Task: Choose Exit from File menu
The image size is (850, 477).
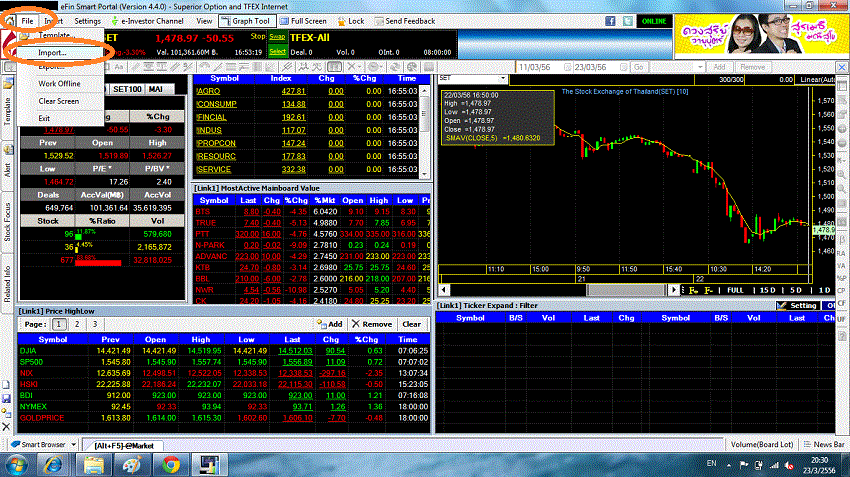Action: [x=44, y=118]
